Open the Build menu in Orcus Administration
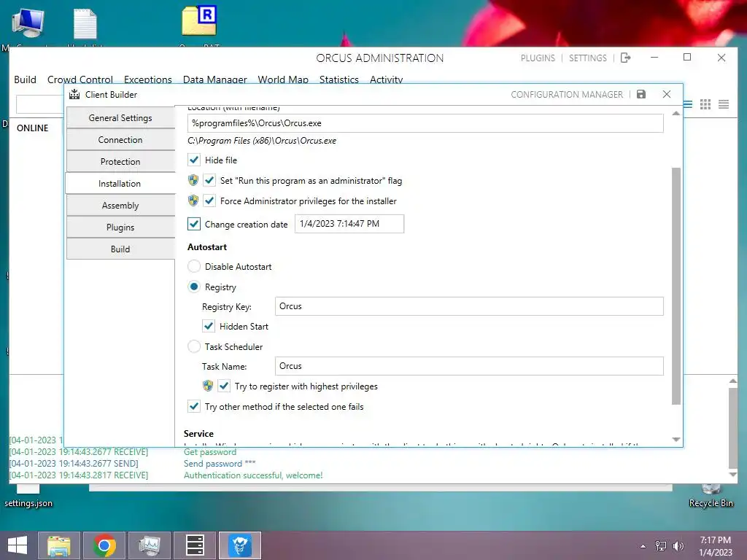The height and width of the screenshot is (560, 747). [26, 79]
